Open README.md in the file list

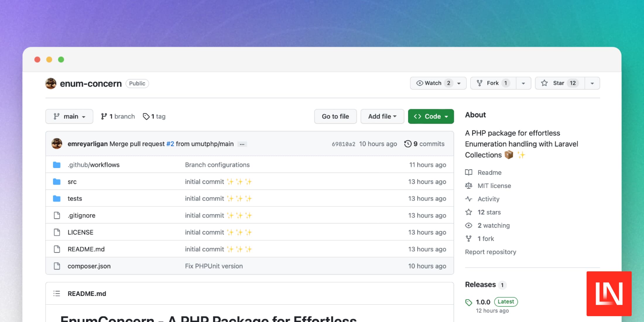click(86, 249)
